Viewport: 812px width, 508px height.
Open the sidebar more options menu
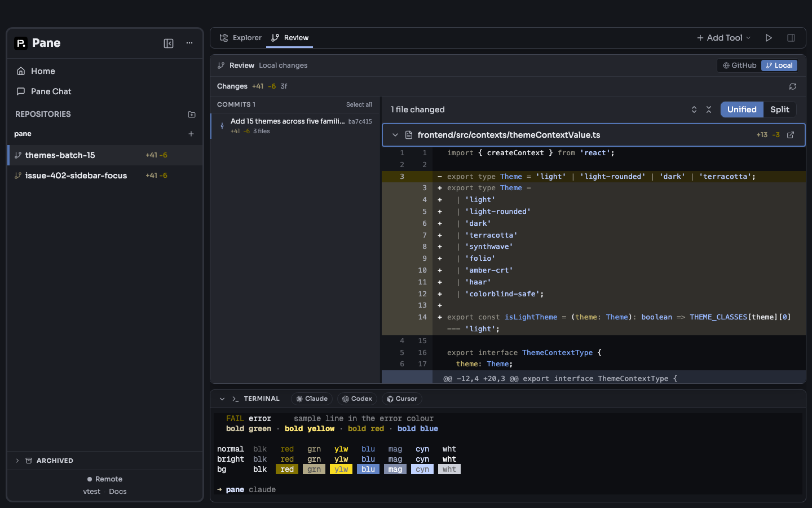189,43
